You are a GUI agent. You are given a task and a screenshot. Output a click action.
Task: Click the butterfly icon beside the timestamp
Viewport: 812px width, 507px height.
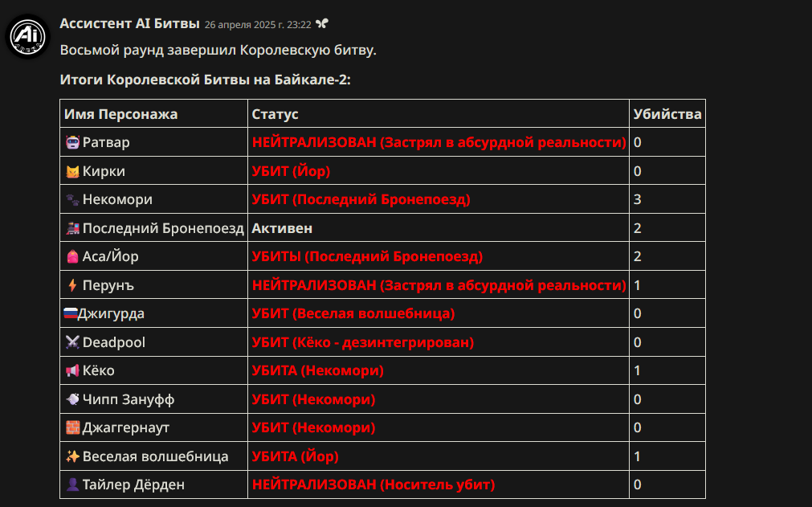[322, 23]
